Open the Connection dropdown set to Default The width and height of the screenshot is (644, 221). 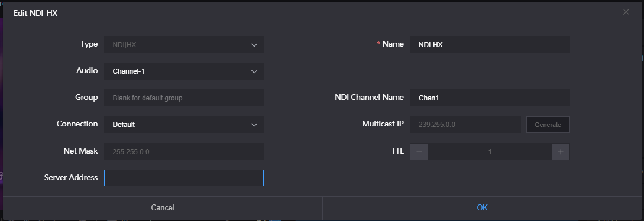click(x=183, y=124)
